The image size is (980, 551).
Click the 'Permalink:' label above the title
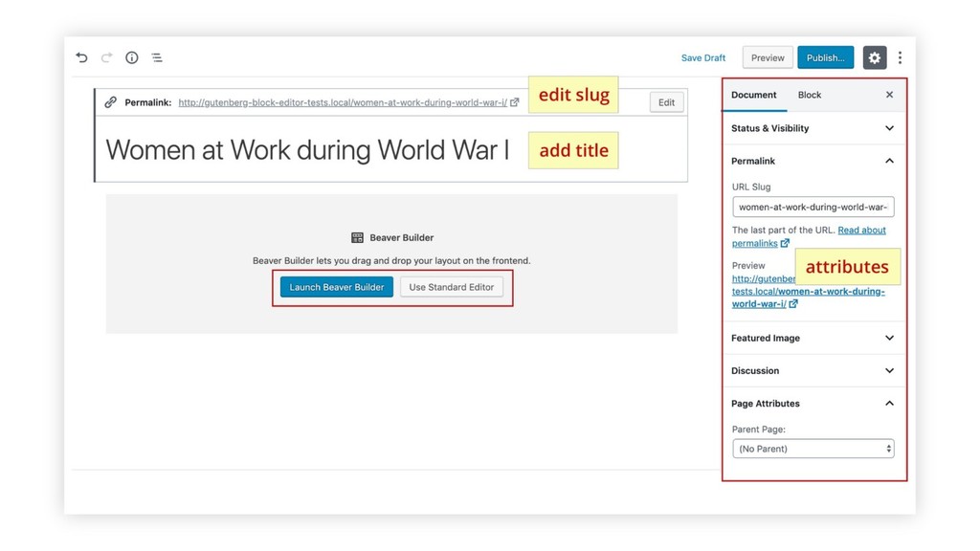point(148,102)
